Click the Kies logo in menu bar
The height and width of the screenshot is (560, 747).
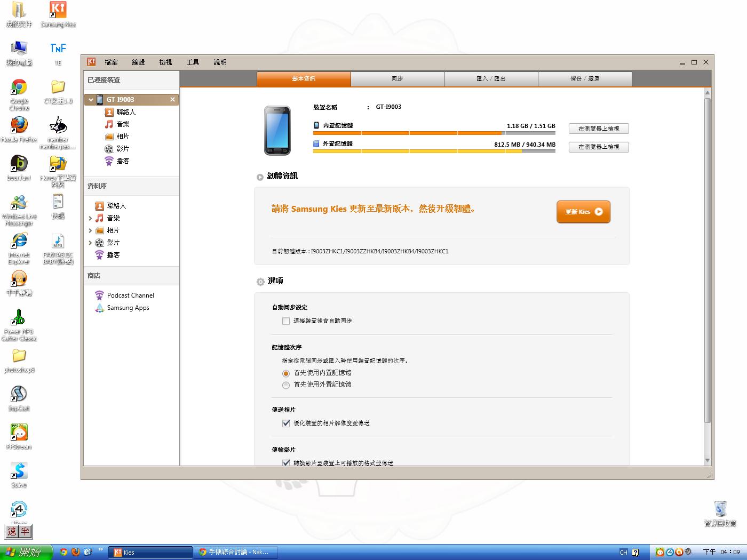pos(91,62)
